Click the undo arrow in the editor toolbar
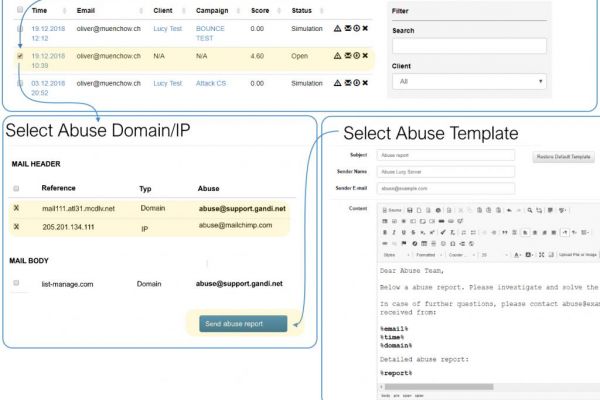 [508, 209]
